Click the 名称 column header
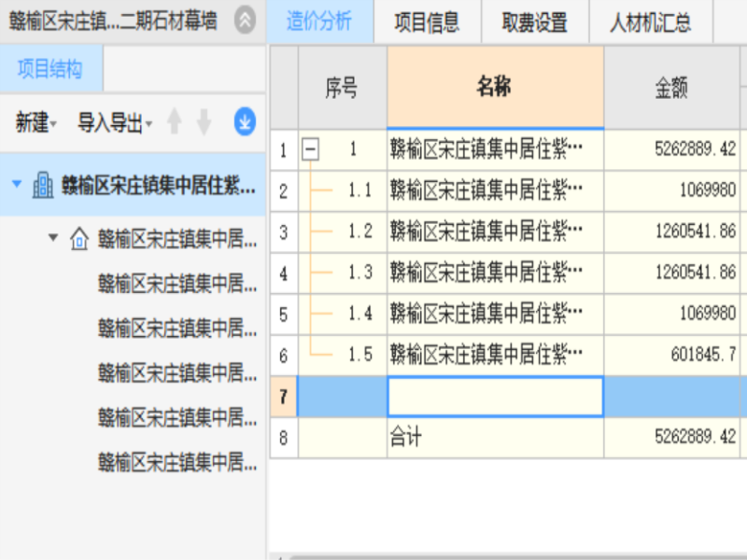Screen dimensions: 747x560 (495, 88)
